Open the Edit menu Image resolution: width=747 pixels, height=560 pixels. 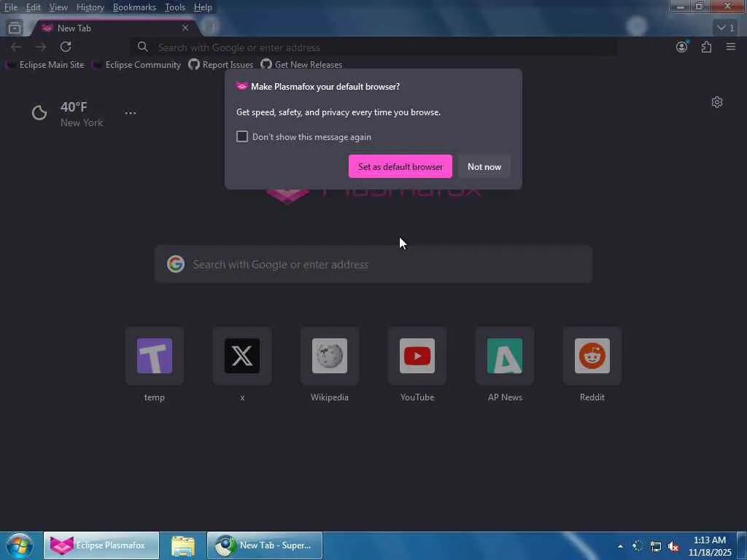pyautogui.click(x=33, y=7)
